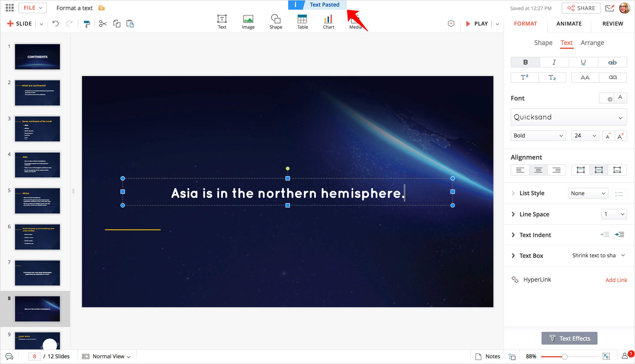Switch to the ANIMATE tab
The image size is (635, 364).
569,24
